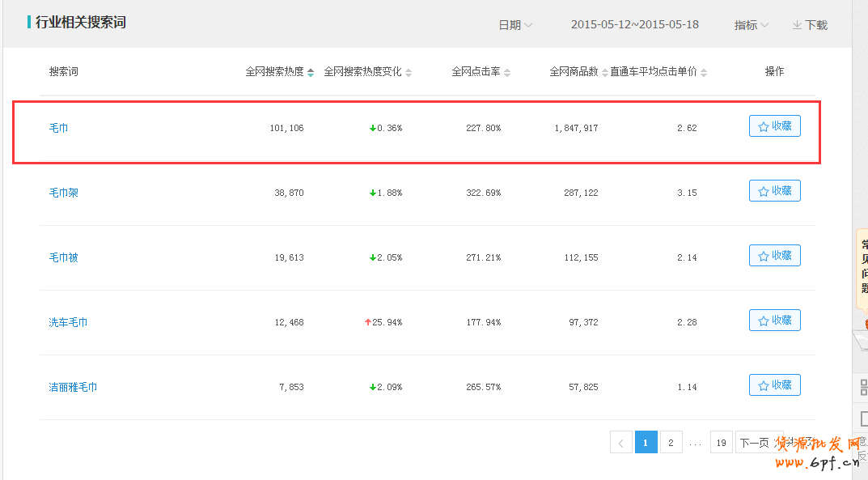Go to page 2 of results
This screenshot has width=868, height=480.
pyautogui.click(x=671, y=443)
